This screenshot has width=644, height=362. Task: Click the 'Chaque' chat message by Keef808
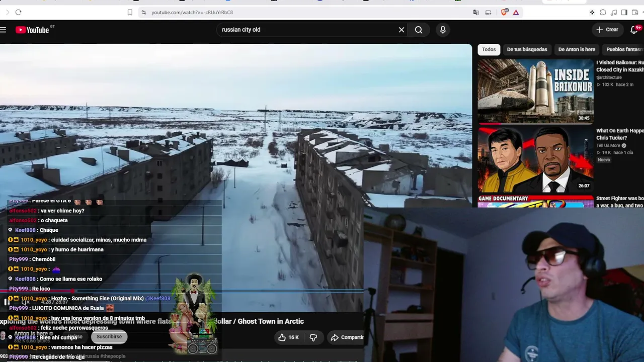pyautogui.click(x=33, y=230)
